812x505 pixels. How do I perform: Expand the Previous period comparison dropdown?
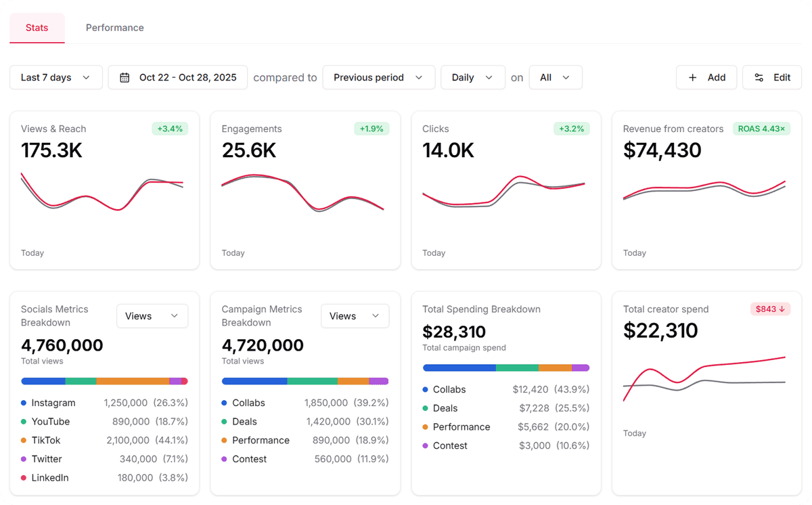(378, 78)
